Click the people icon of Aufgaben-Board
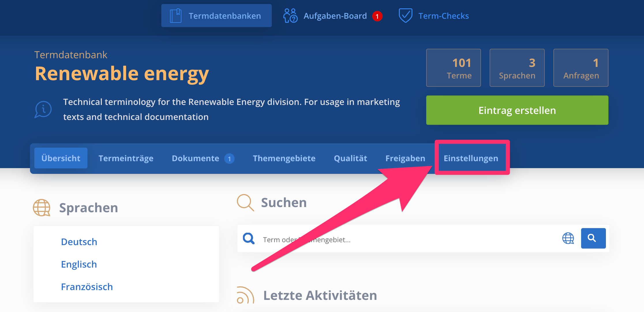 coord(290,16)
